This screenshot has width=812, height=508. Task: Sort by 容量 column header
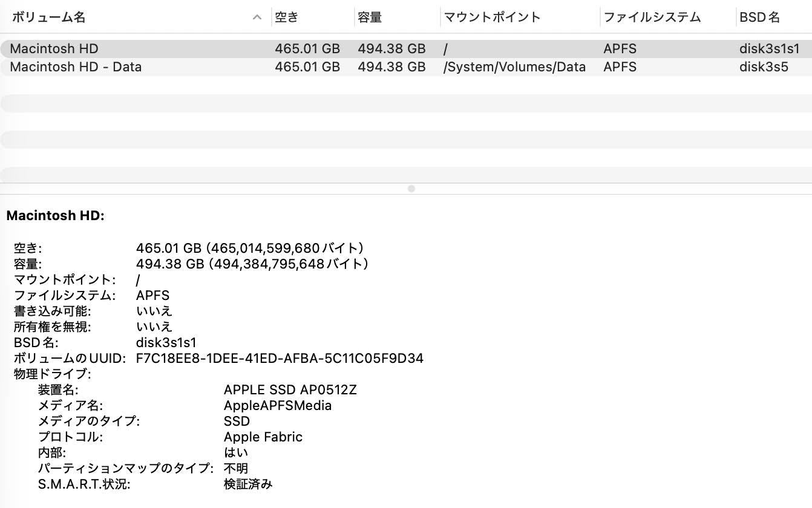coord(370,17)
